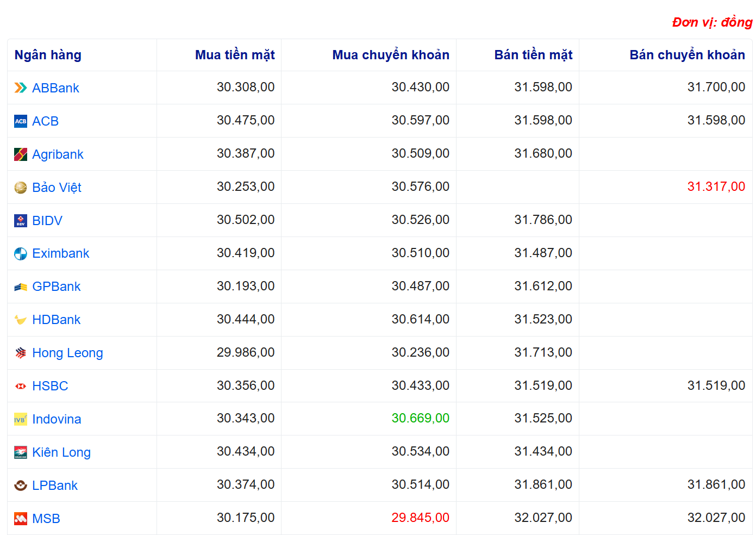
Task: Click the ABBank logo icon
Action: point(21,88)
